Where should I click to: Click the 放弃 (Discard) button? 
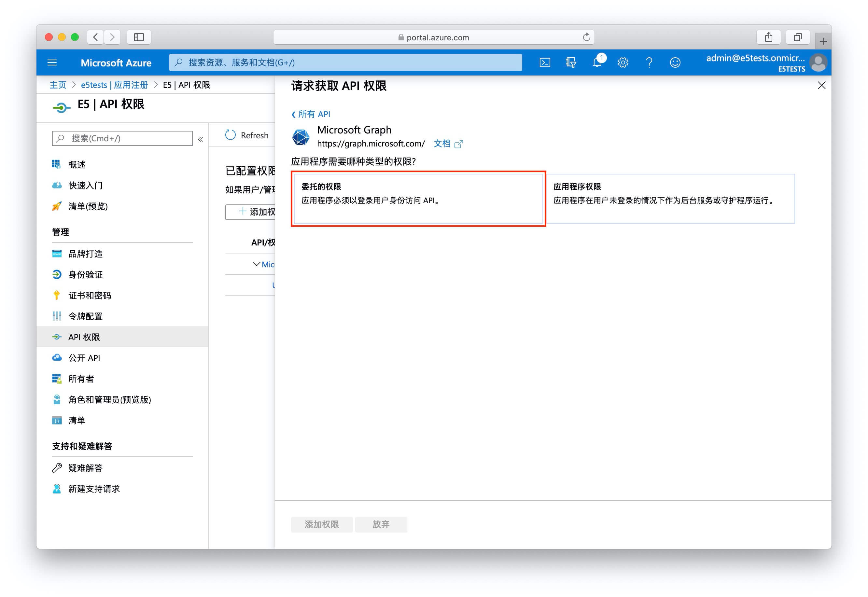coord(381,524)
